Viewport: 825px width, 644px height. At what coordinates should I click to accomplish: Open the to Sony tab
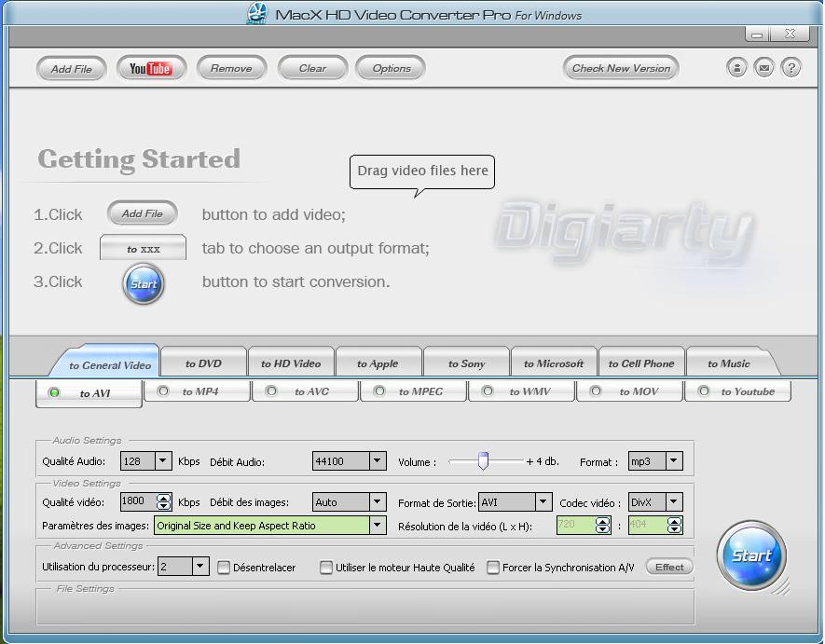(466, 363)
